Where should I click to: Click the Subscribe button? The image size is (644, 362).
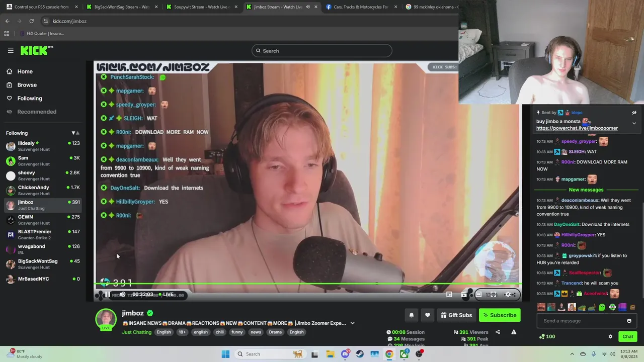500,315
